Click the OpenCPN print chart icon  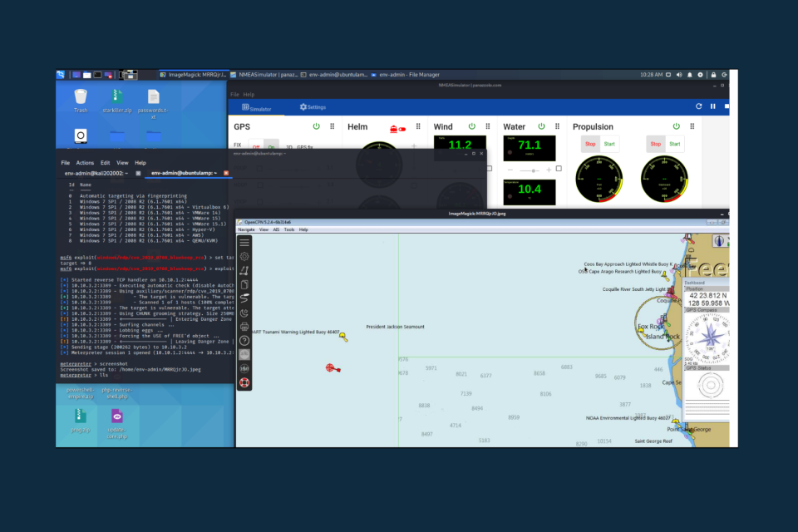pyautogui.click(x=244, y=327)
